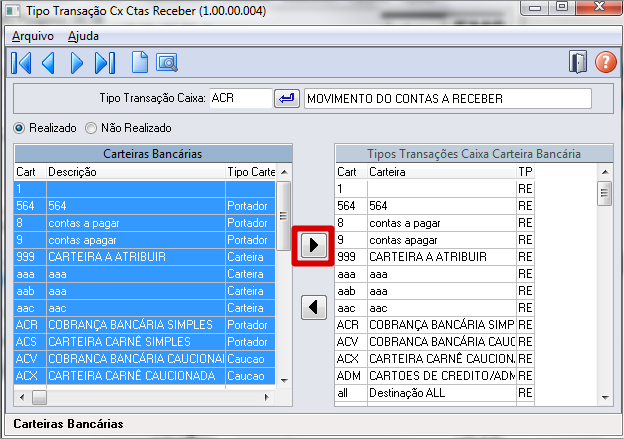
Task: Select COBRANÇA BANCÁRIA SIMPLES row in left list
Action: (x=144, y=325)
